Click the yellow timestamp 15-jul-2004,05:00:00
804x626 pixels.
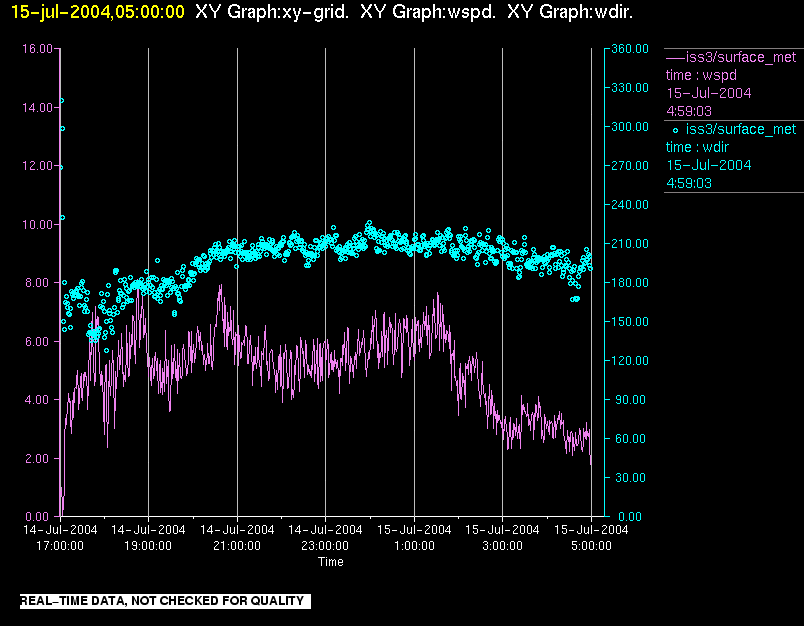pos(97,12)
